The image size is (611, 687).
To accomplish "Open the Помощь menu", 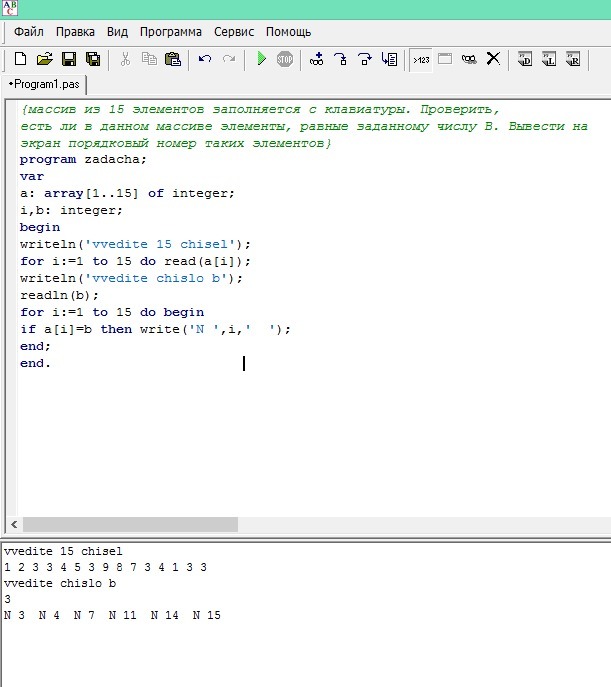I will click(x=288, y=31).
